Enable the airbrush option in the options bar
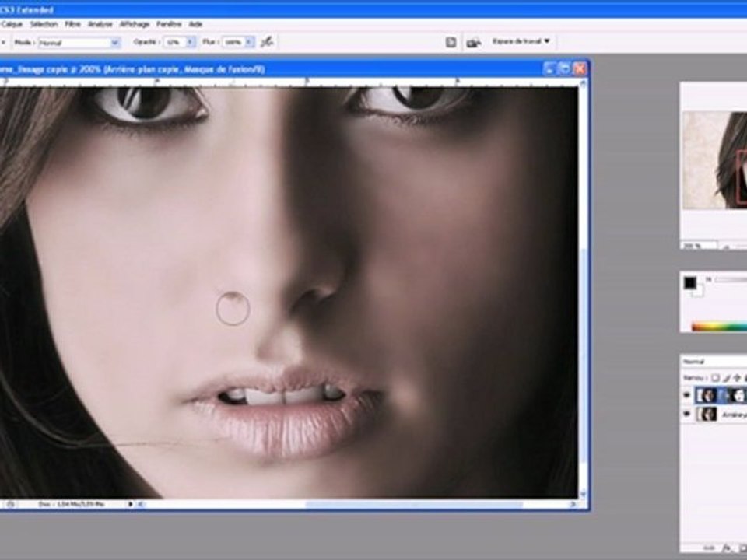This screenshot has height=560, width=747. 267,42
